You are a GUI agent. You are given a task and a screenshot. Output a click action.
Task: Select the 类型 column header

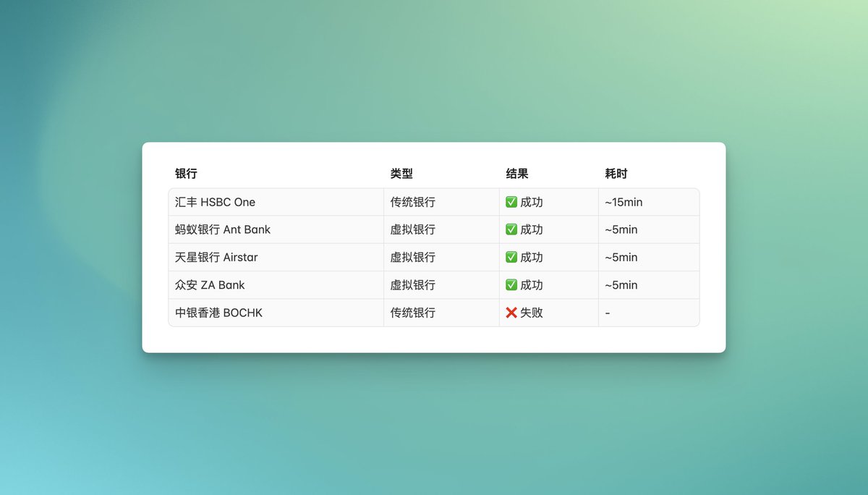(x=401, y=174)
